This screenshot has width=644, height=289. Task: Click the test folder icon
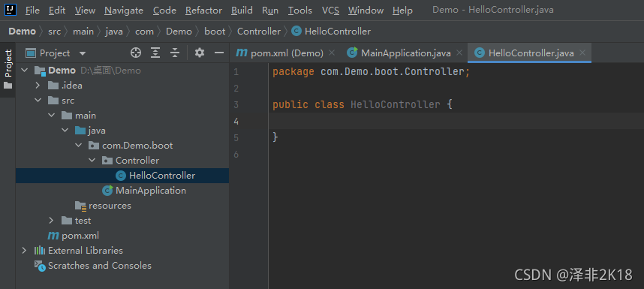coord(67,221)
